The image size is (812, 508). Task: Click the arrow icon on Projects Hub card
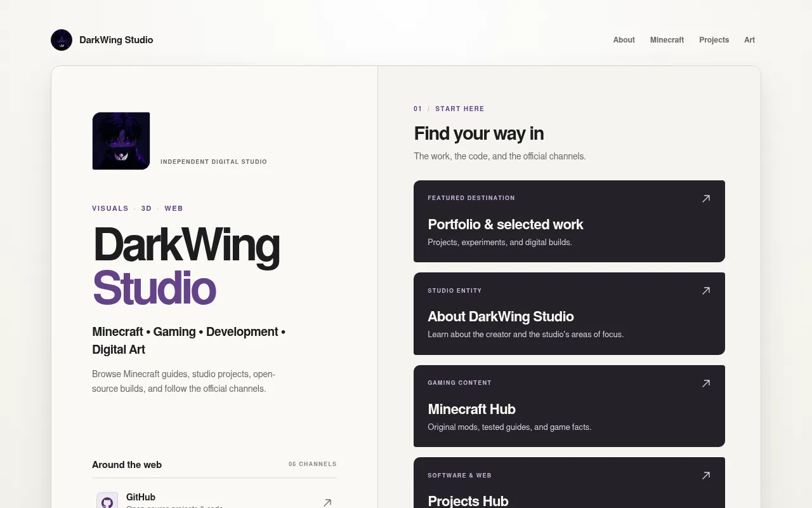706,476
